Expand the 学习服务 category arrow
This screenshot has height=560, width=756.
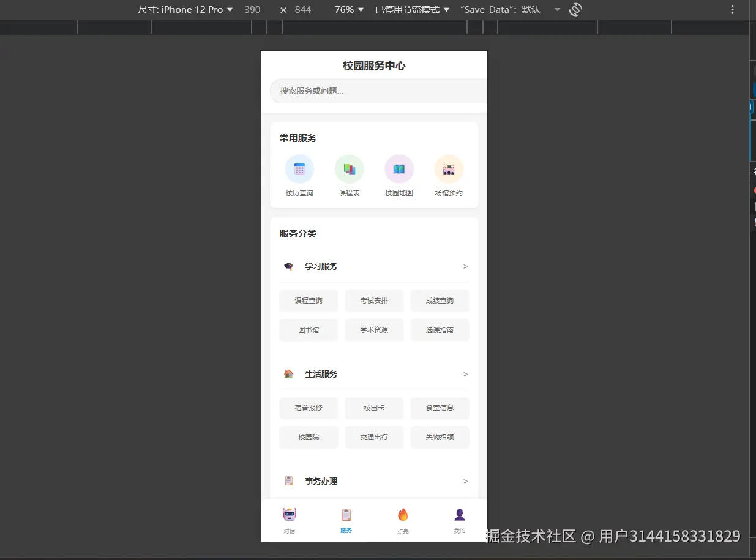(x=466, y=266)
